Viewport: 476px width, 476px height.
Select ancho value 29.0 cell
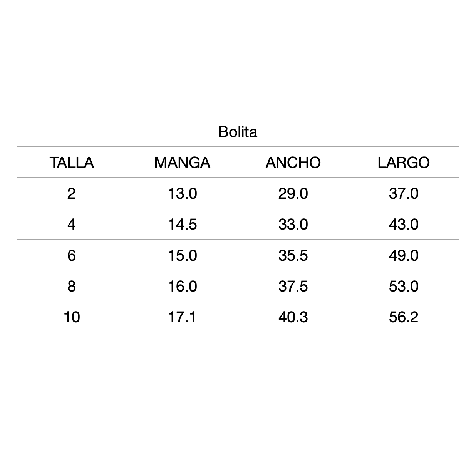click(x=293, y=193)
